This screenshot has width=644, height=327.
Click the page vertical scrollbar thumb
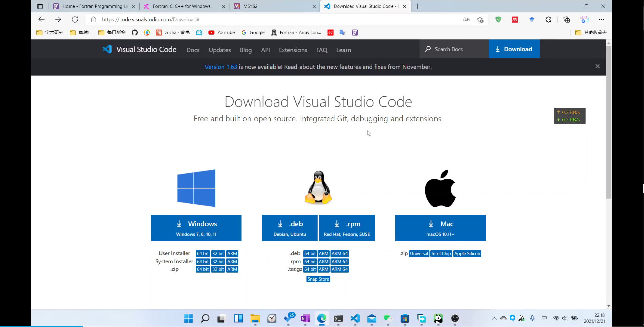pyautogui.click(x=609, y=123)
